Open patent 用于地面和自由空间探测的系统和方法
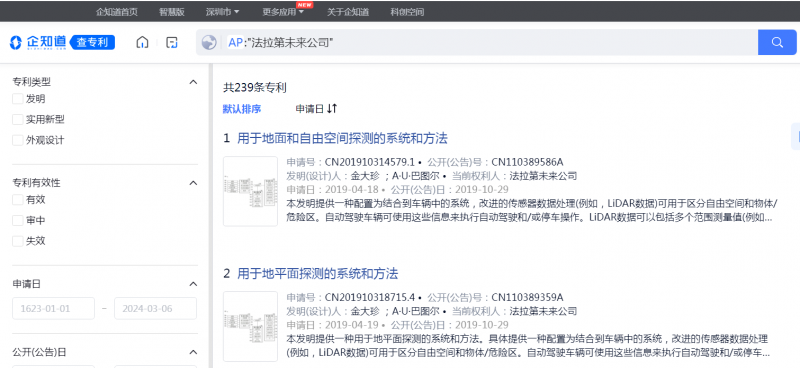Viewport: 800px width, 368px height. (342, 138)
